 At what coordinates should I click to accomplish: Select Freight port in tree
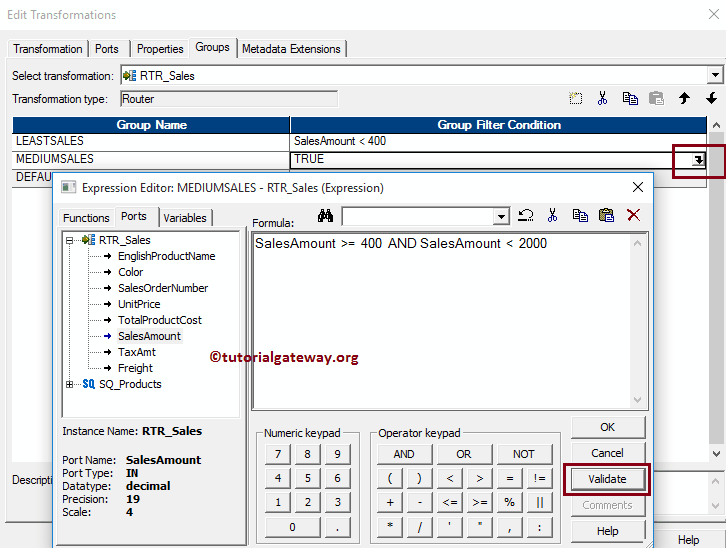(135, 368)
